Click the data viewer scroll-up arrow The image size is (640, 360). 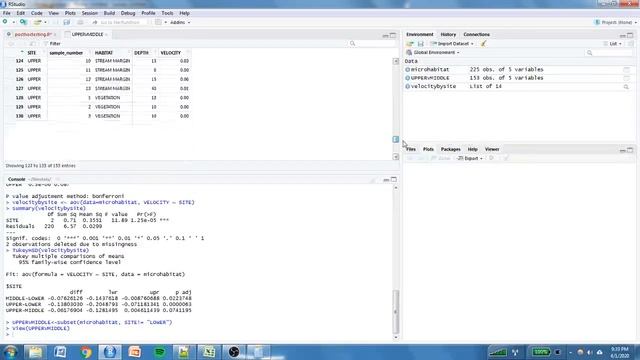[x=396, y=61]
